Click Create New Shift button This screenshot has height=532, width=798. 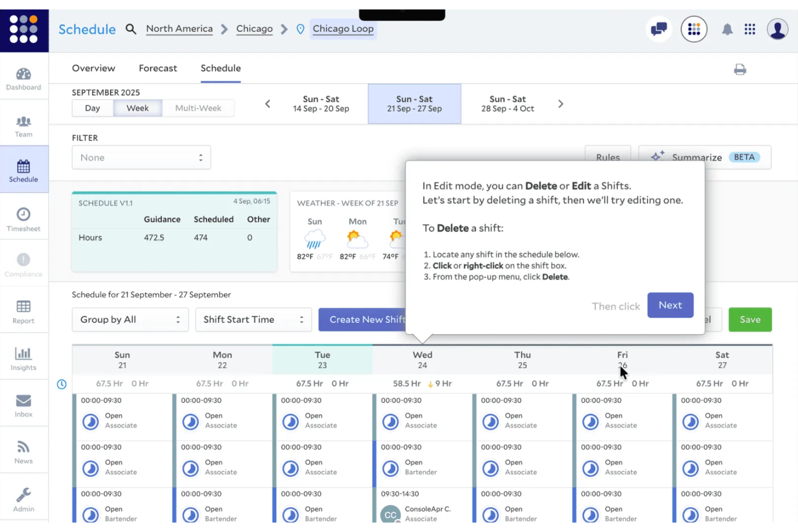pyautogui.click(x=362, y=320)
